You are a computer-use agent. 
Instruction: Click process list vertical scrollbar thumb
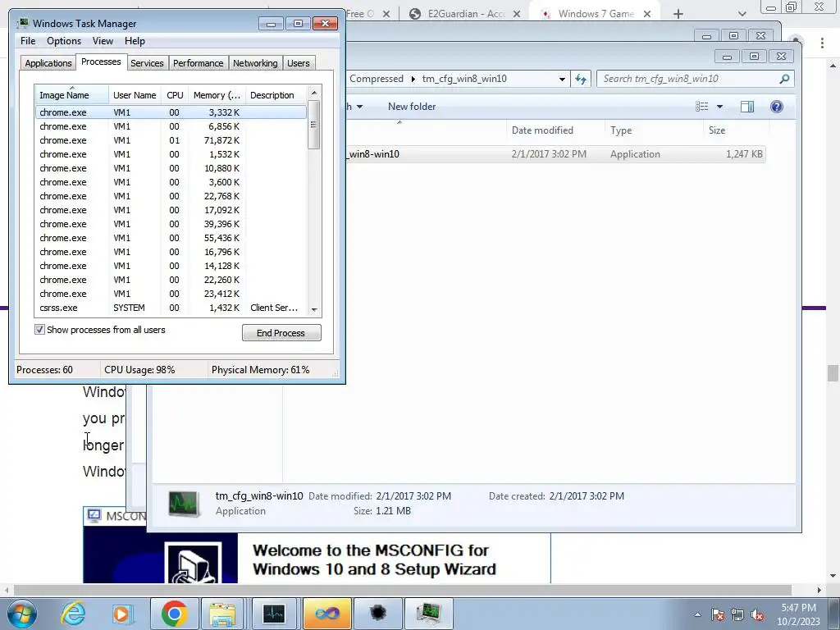tap(314, 125)
